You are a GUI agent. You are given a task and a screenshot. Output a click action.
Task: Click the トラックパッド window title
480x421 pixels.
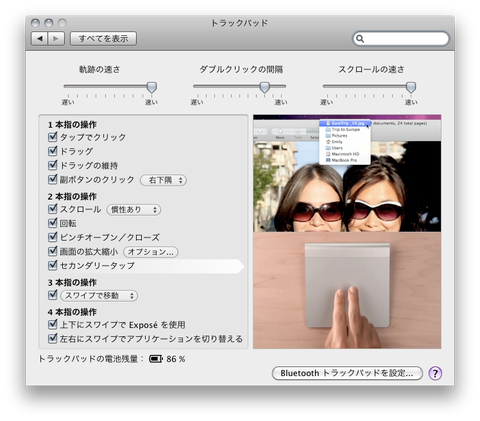[240, 23]
